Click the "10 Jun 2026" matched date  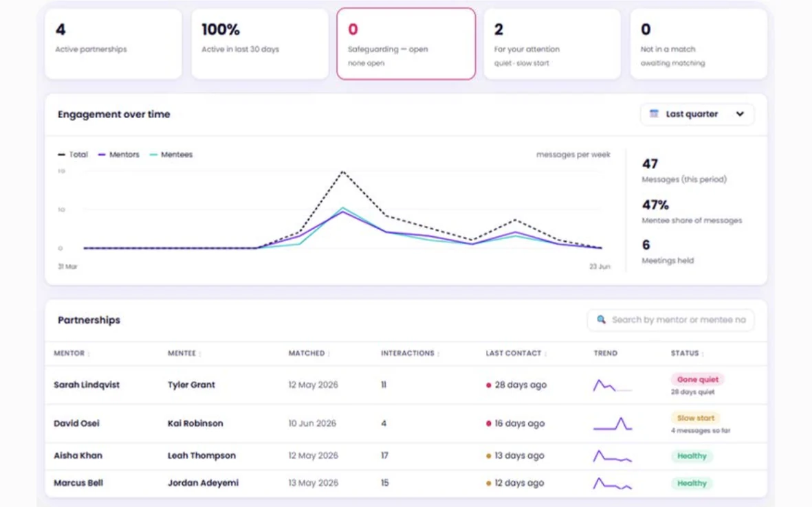point(312,423)
